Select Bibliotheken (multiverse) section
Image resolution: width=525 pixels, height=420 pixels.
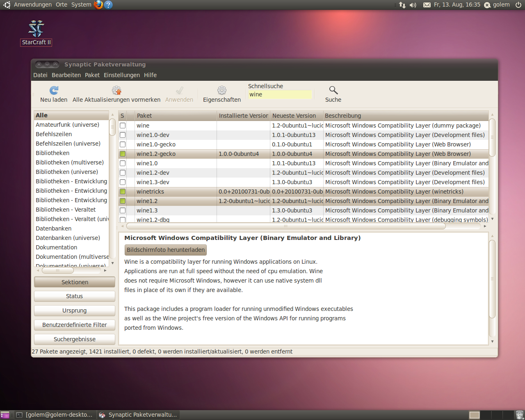[71, 162]
